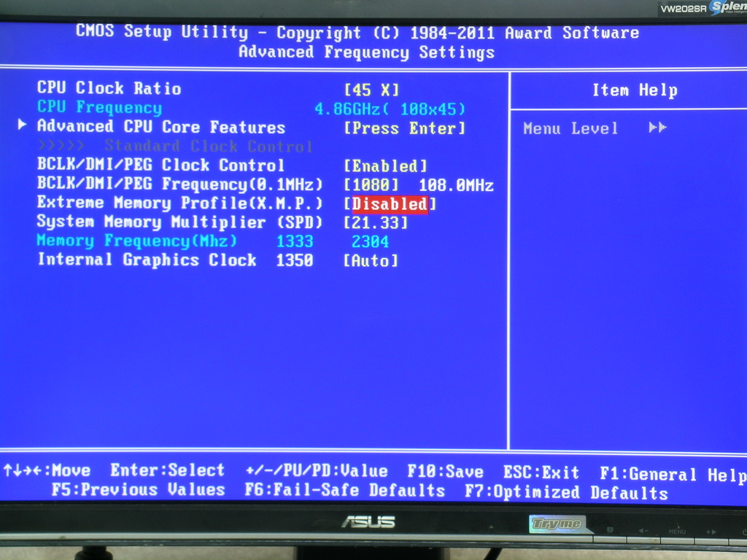The image size is (747, 560).
Task: Select the CPU Clock Ratio label
Action: (x=109, y=88)
